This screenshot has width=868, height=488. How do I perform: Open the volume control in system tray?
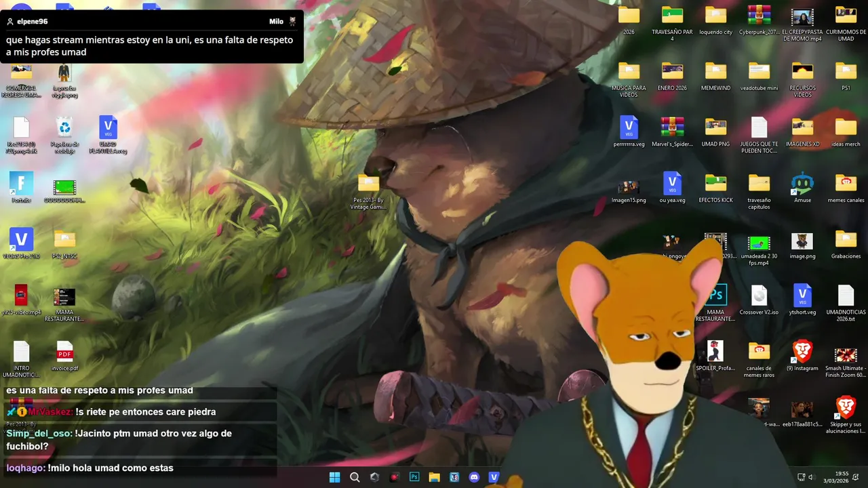810,477
